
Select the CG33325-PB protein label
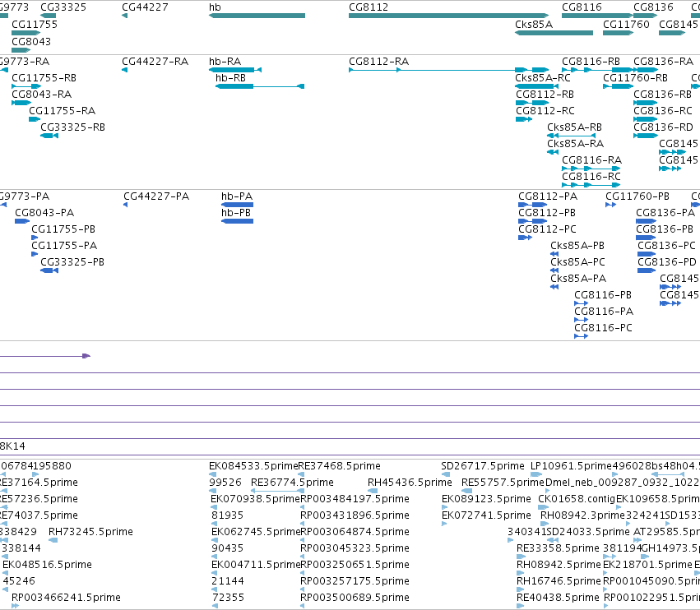click(72, 262)
